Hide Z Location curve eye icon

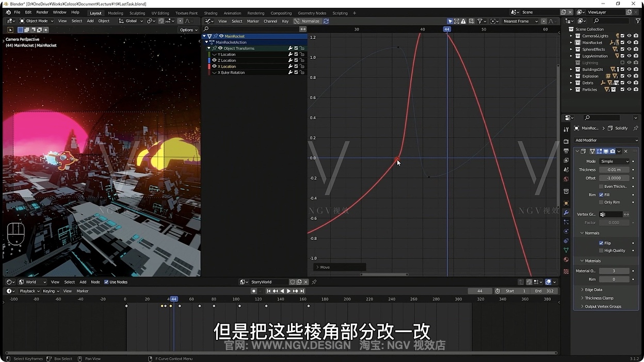(214, 60)
